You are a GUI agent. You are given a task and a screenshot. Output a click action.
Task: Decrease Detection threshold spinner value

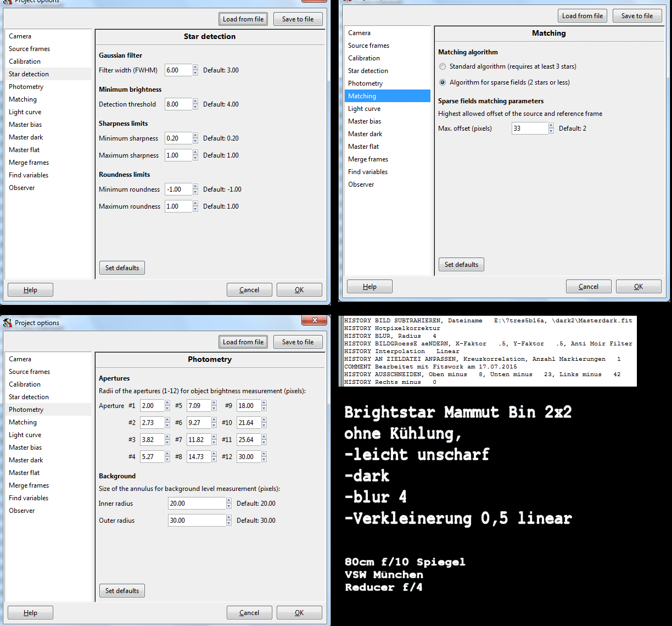click(195, 107)
